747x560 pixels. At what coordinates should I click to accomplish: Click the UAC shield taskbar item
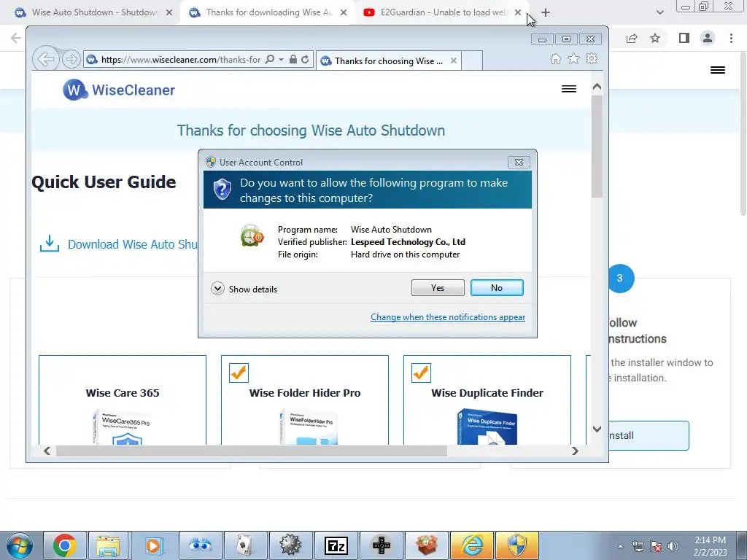tap(517, 545)
